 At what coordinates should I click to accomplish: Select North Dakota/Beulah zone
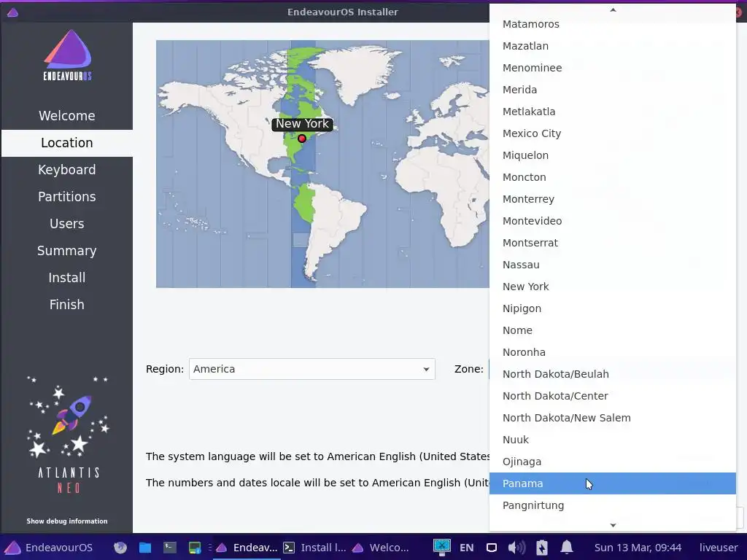coord(612,374)
